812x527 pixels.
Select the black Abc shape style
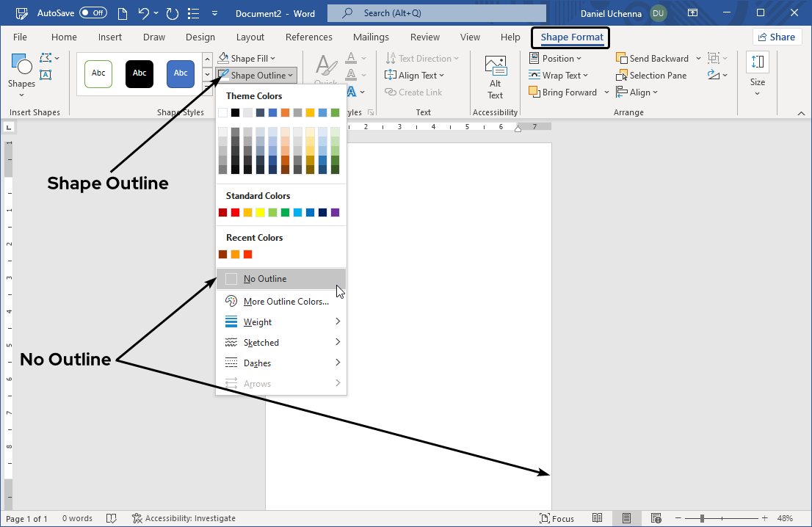click(139, 73)
